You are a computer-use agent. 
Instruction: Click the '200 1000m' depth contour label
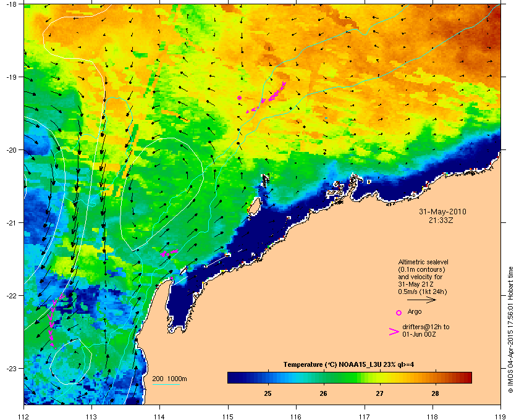pyautogui.click(x=169, y=379)
